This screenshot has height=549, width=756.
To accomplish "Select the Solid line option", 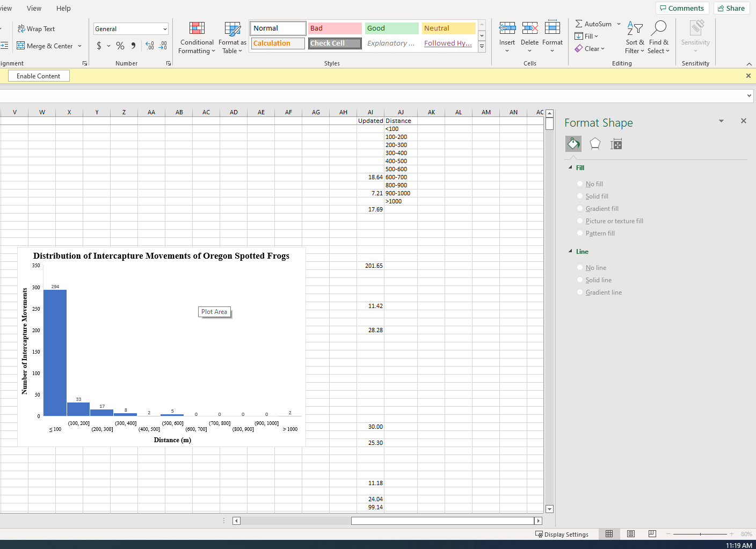I will click(x=594, y=280).
